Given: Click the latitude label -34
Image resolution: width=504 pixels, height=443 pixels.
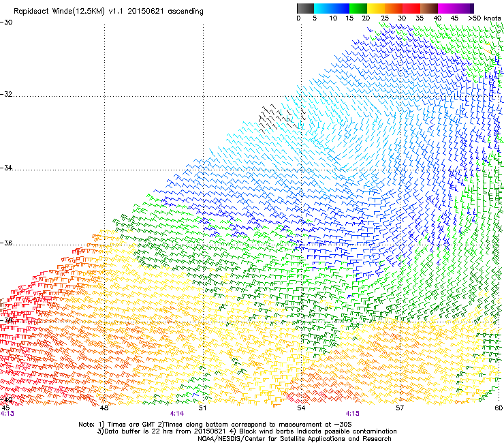Looking at the screenshot, I should (x=6, y=168).
